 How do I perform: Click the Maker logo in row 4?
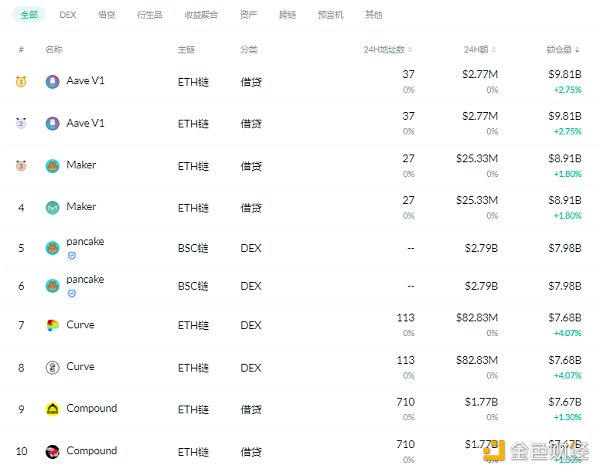coord(52,208)
